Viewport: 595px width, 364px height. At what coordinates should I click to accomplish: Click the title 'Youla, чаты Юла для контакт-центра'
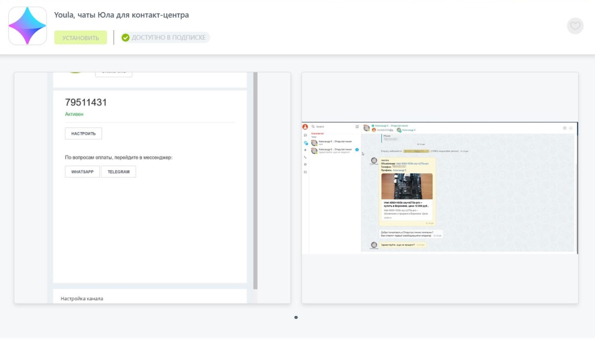tap(121, 15)
